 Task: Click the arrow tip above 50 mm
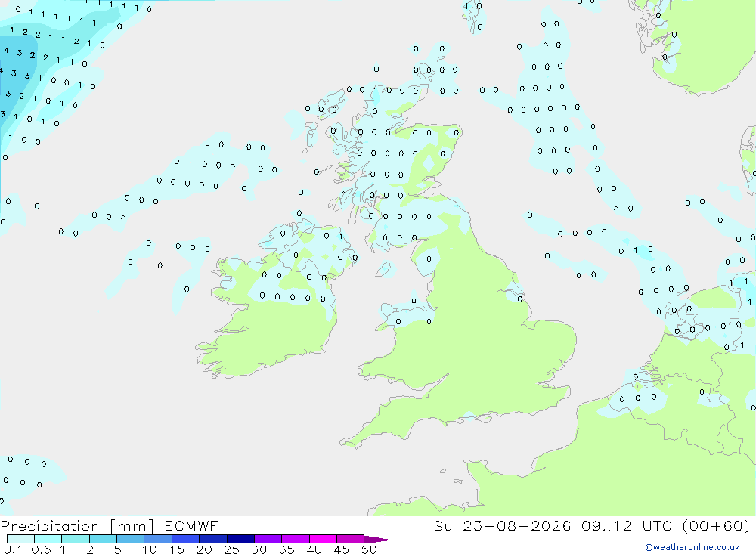point(378,540)
